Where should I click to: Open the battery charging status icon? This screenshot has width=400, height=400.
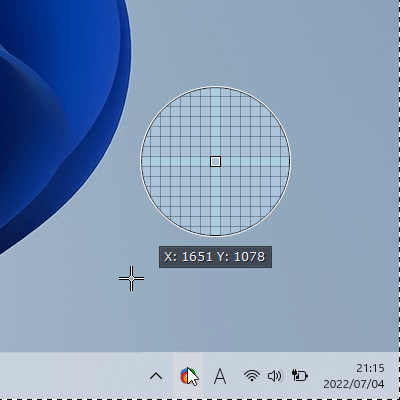pos(300,375)
